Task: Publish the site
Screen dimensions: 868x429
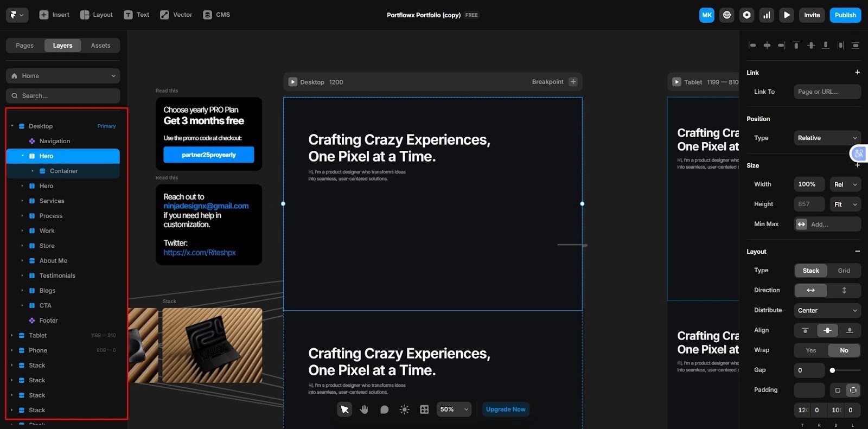Action: [x=845, y=15]
